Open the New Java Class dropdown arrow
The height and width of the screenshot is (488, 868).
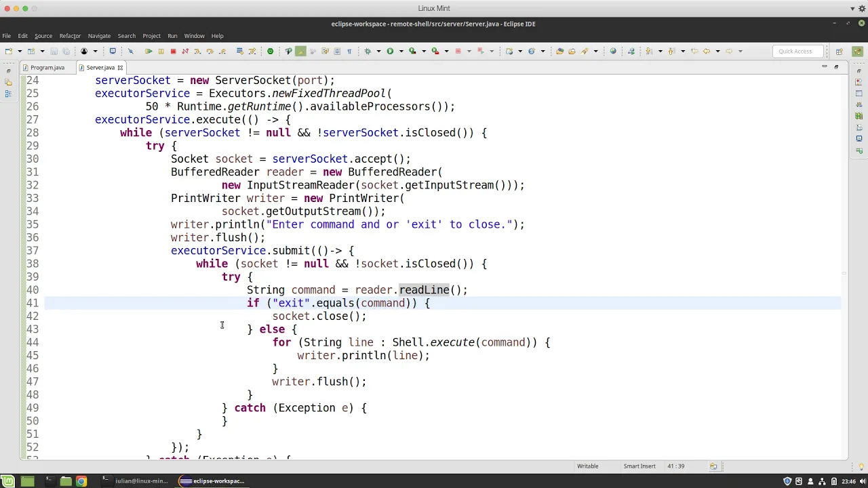pos(542,51)
